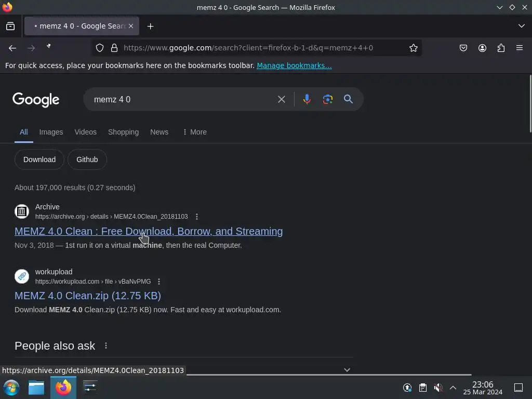
Task: Search by image with Google Lens icon
Action: [327, 99]
